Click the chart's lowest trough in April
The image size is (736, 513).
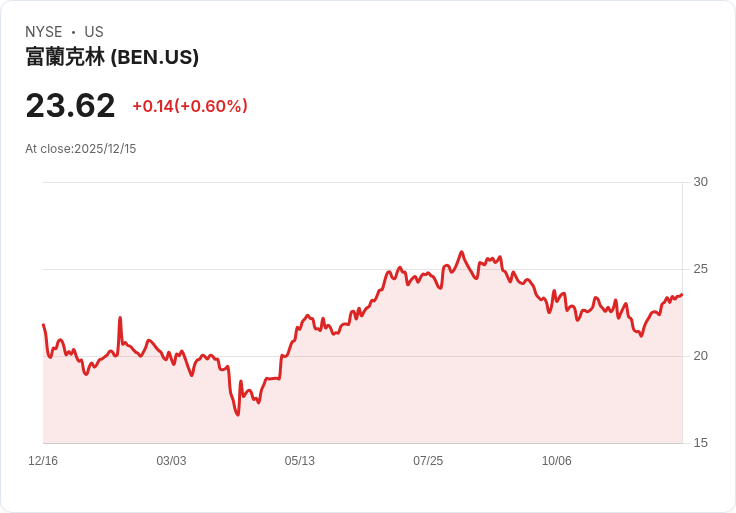click(238, 414)
